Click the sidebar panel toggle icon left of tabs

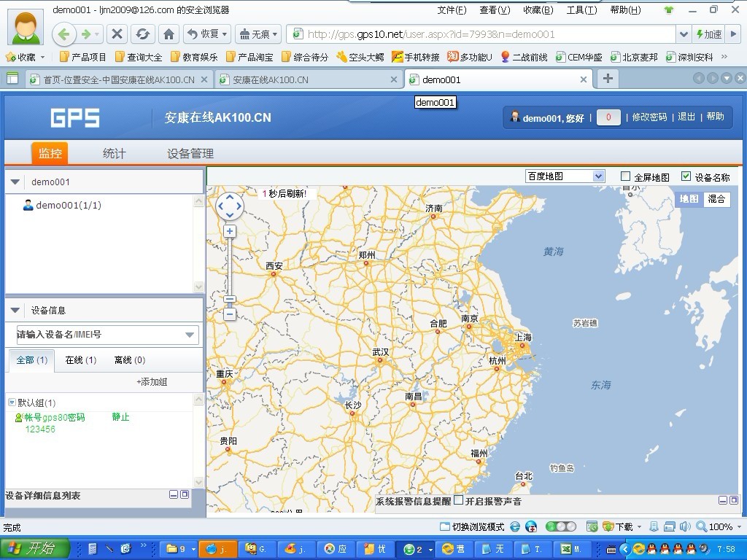point(12,79)
